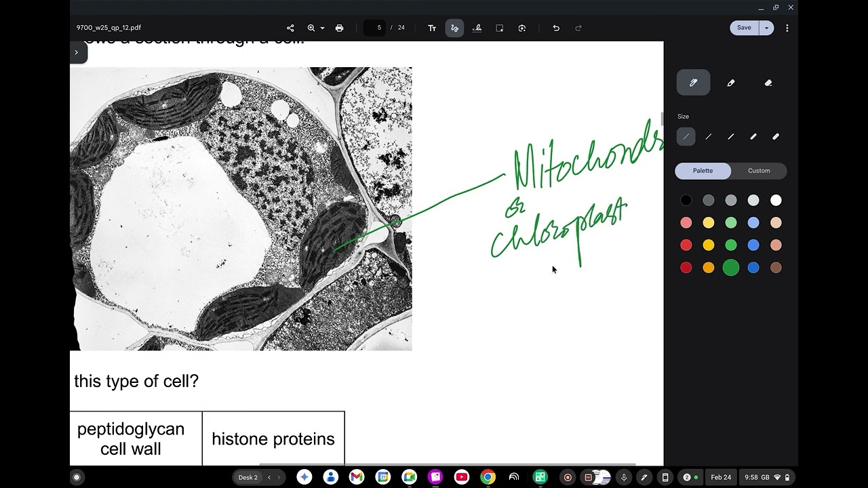The width and height of the screenshot is (868, 488).
Task: Pick the dark gray color swatch
Action: (x=708, y=200)
